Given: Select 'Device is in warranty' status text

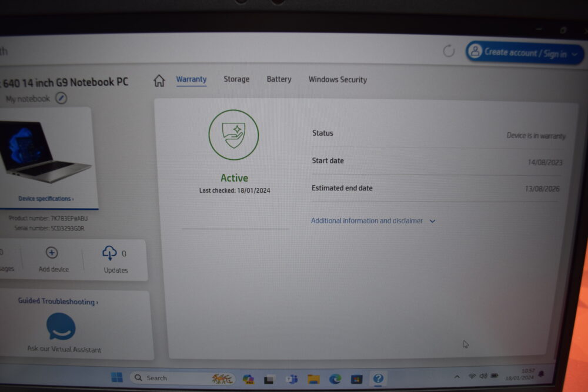Looking at the screenshot, I should coord(536,136).
